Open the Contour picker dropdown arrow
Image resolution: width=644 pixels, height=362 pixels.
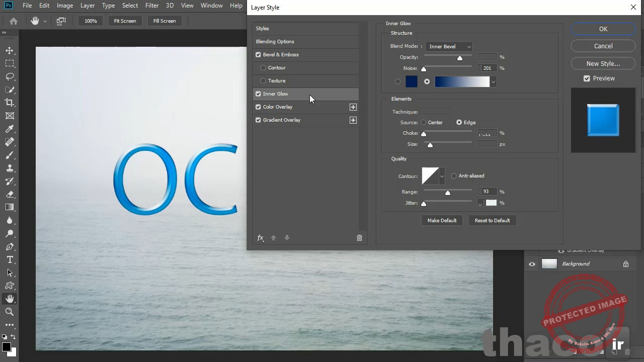(x=442, y=176)
